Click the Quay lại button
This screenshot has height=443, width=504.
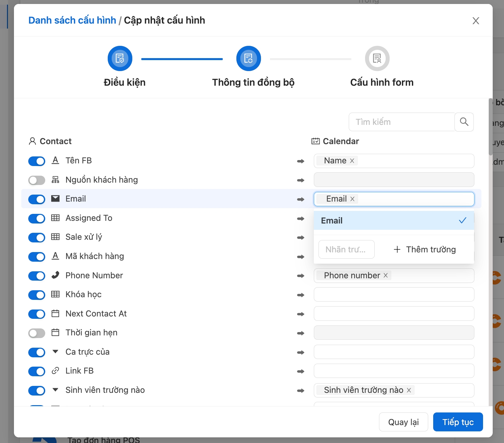(403, 422)
